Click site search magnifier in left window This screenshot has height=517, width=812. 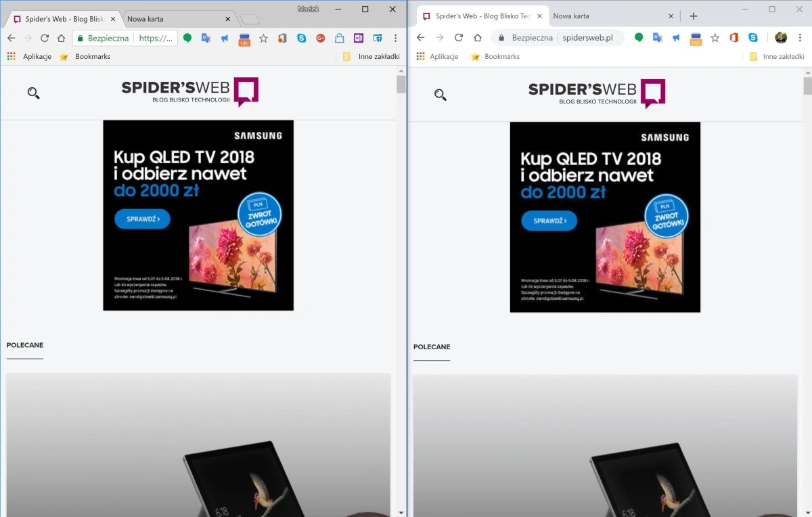coord(33,93)
